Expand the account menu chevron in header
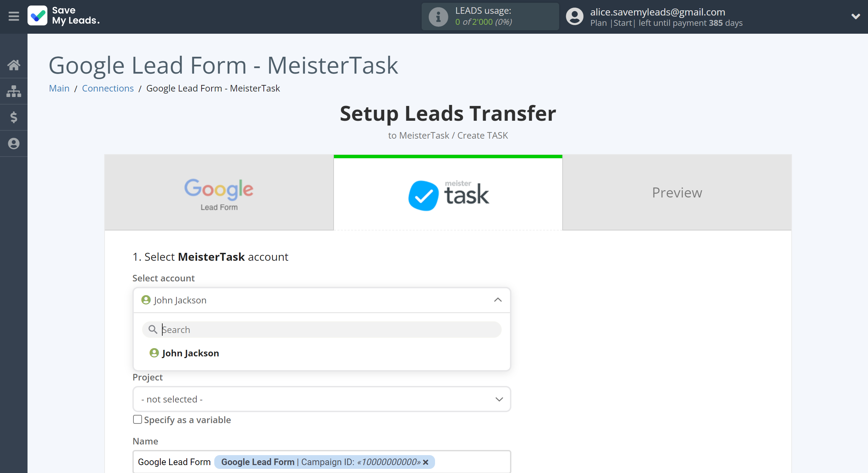Screen dimensions: 868x473 (856, 16)
